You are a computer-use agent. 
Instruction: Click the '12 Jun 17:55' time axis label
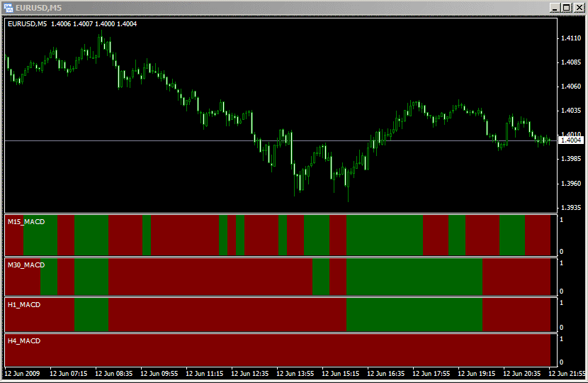431,374
